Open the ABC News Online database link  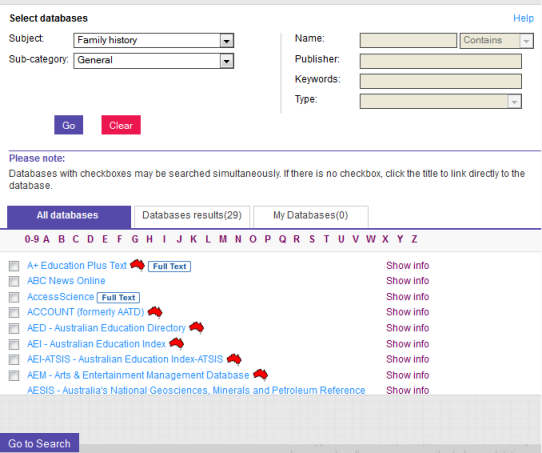coord(66,281)
